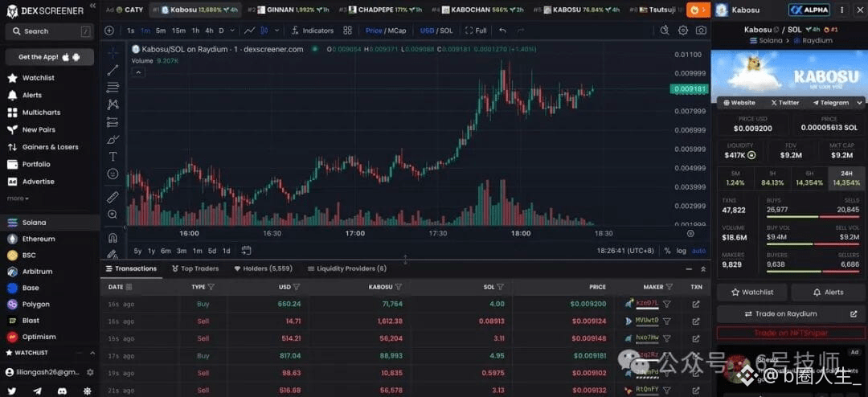Open the go-to-date calendar icon

tap(247, 250)
